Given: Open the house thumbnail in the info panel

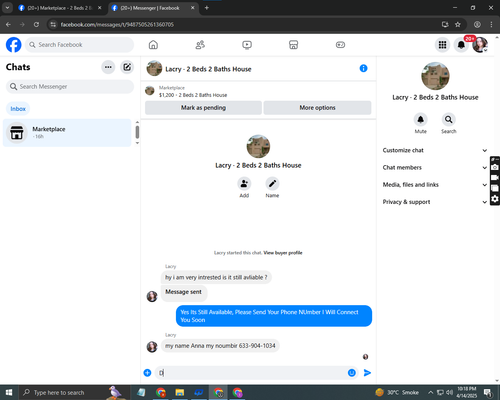Looking at the screenshot, I should pos(435,76).
